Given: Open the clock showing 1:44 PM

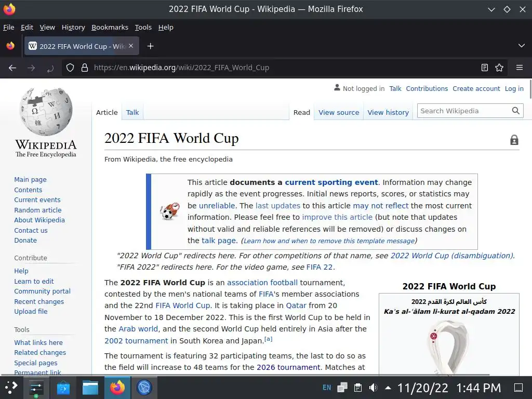Looking at the screenshot, I should pos(478,388).
